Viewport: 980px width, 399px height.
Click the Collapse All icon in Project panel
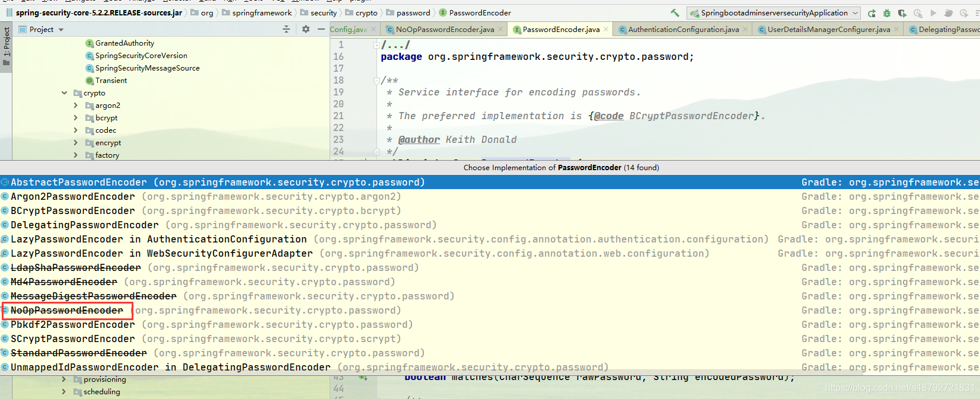click(x=286, y=29)
